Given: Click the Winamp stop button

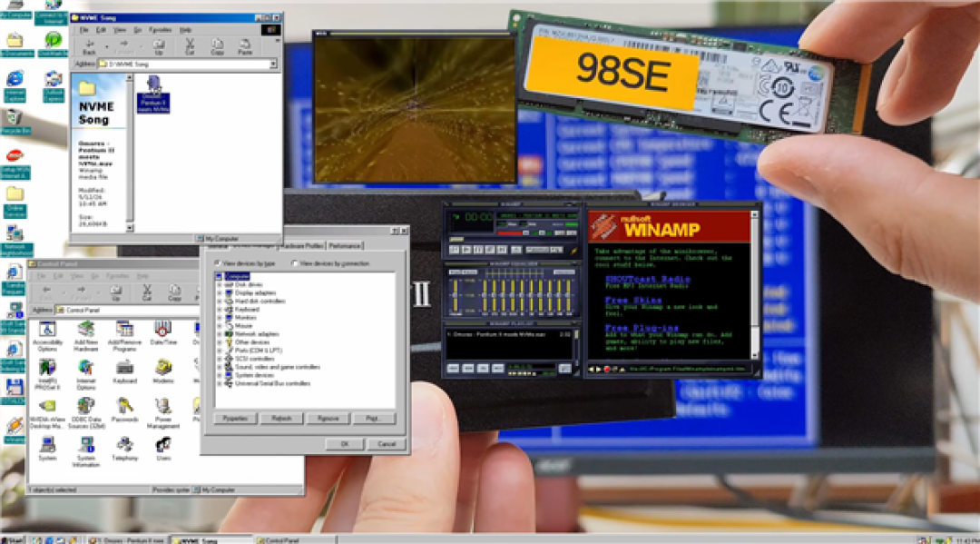Looking at the screenshot, I should pyautogui.click(x=490, y=250).
